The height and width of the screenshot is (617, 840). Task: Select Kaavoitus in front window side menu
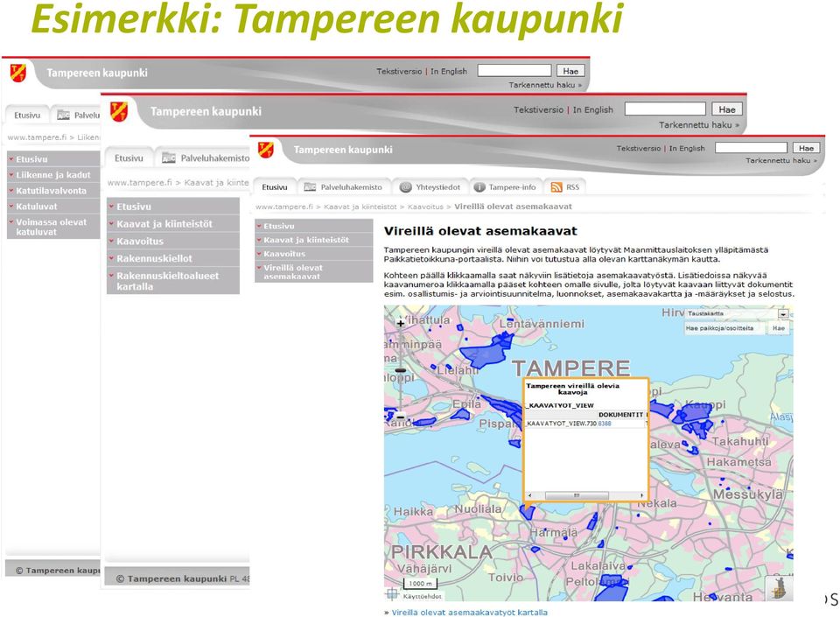pos(314,254)
